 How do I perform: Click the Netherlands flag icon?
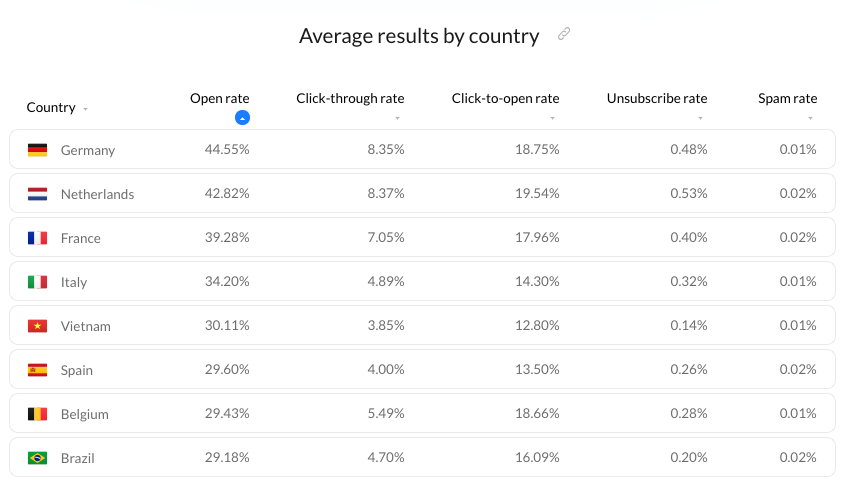click(37, 194)
